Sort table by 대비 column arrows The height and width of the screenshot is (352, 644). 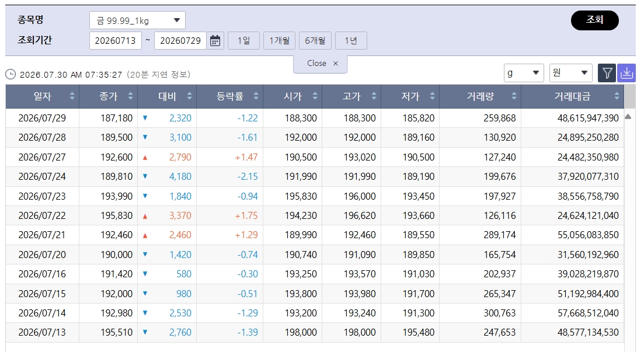click(189, 96)
